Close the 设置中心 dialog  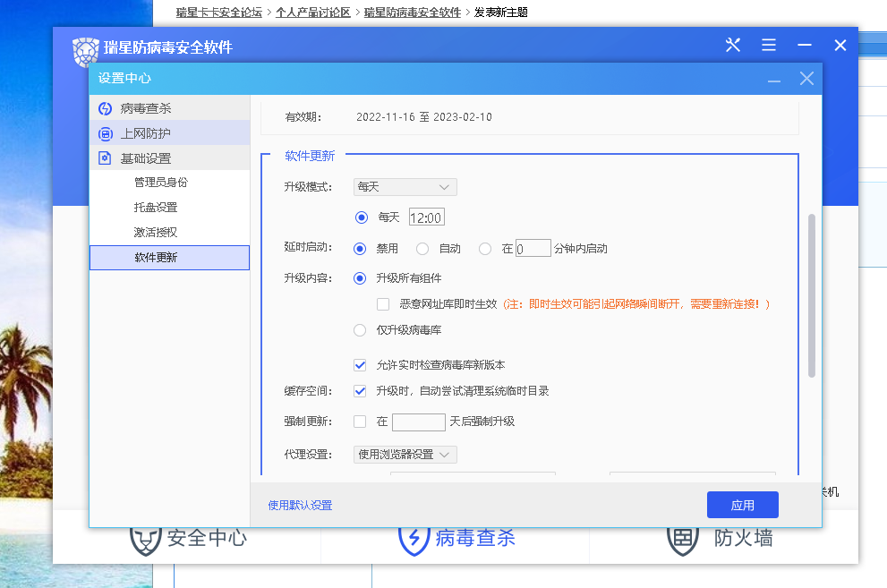click(x=806, y=79)
